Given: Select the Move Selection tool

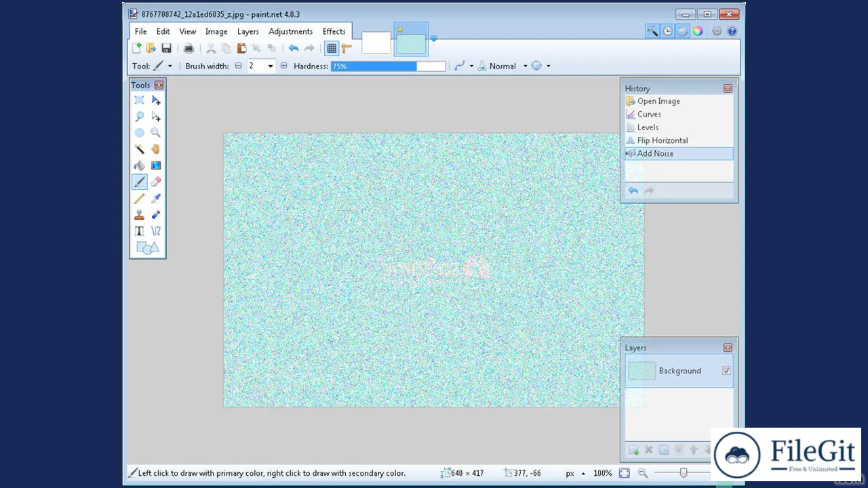Looking at the screenshot, I should point(156,117).
